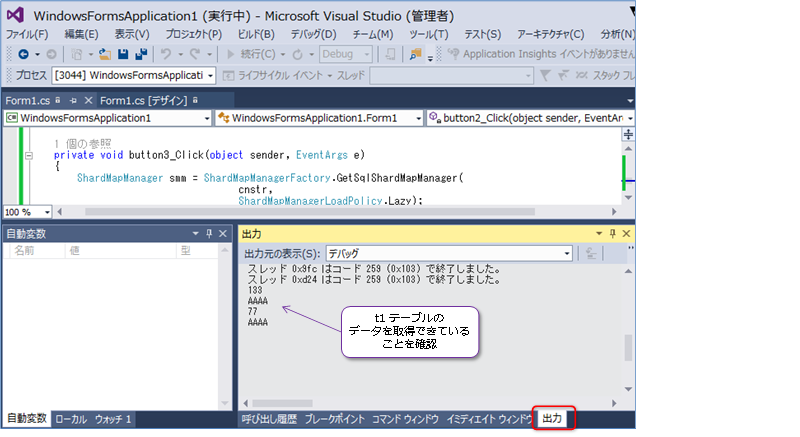Pin the Form1.cs tab
800x437 pixels.
[x=73, y=100]
